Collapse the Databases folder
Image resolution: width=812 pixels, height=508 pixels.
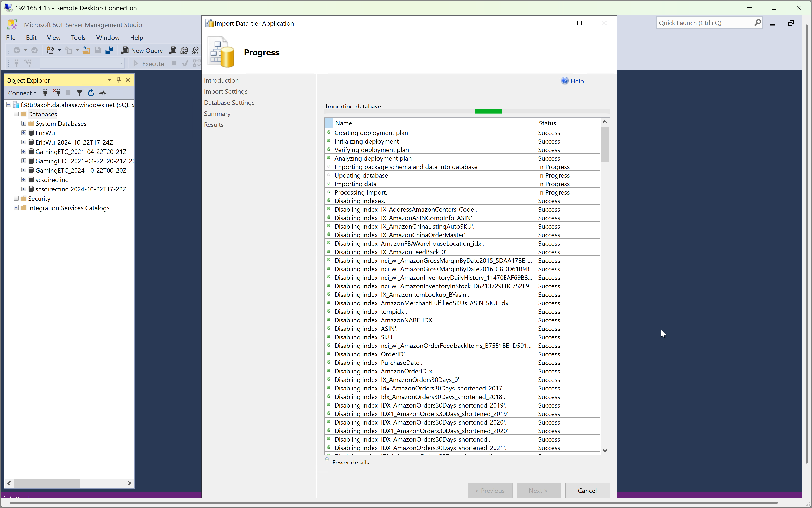click(16, 114)
